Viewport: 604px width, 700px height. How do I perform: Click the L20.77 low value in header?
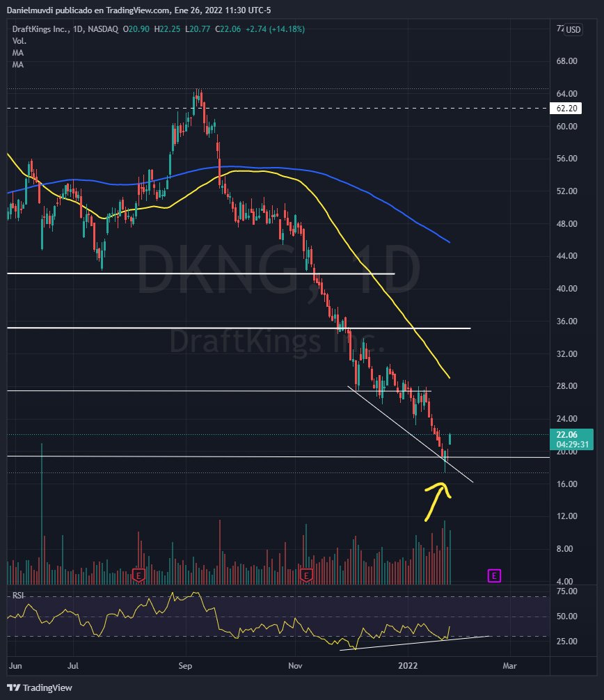click(198, 29)
